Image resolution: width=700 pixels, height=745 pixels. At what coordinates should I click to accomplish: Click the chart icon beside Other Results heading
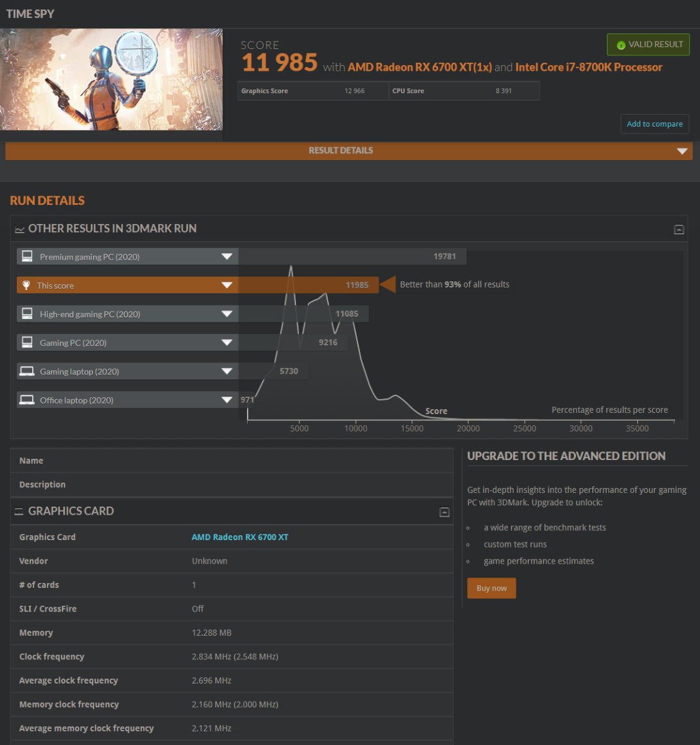click(20, 229)
